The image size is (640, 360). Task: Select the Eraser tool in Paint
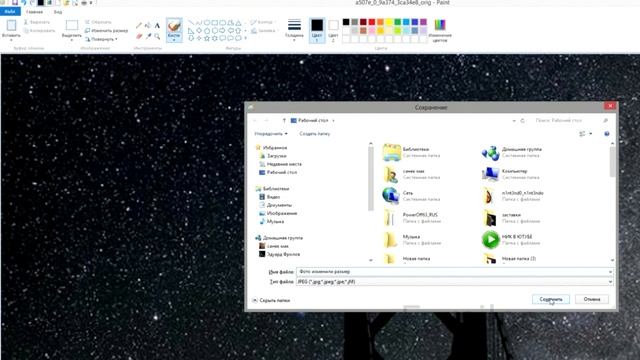(139, 36)
